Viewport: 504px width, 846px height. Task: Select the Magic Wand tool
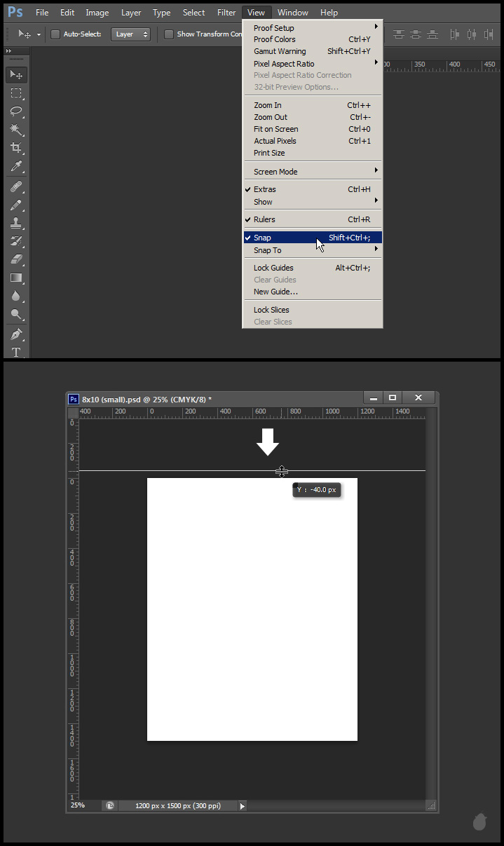16,130
